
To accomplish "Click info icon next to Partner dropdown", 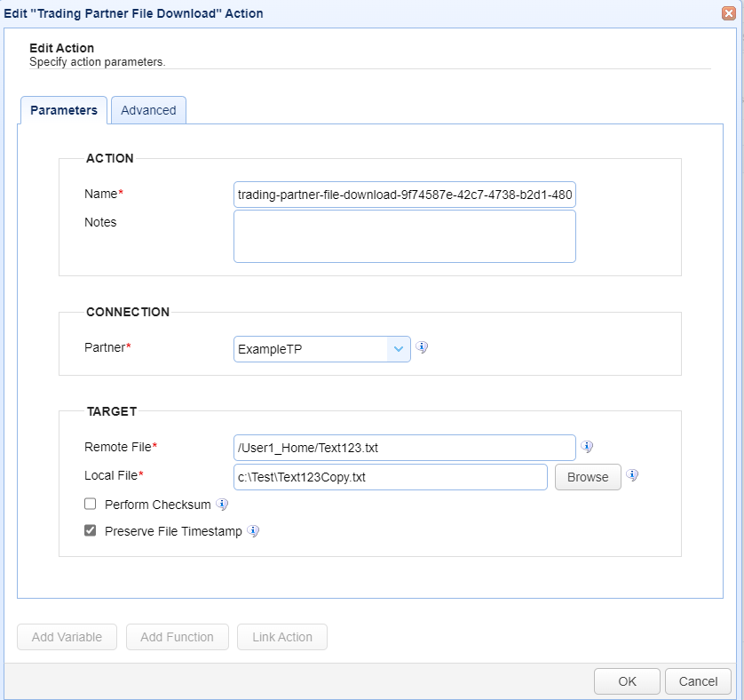I will click(422, 347).
